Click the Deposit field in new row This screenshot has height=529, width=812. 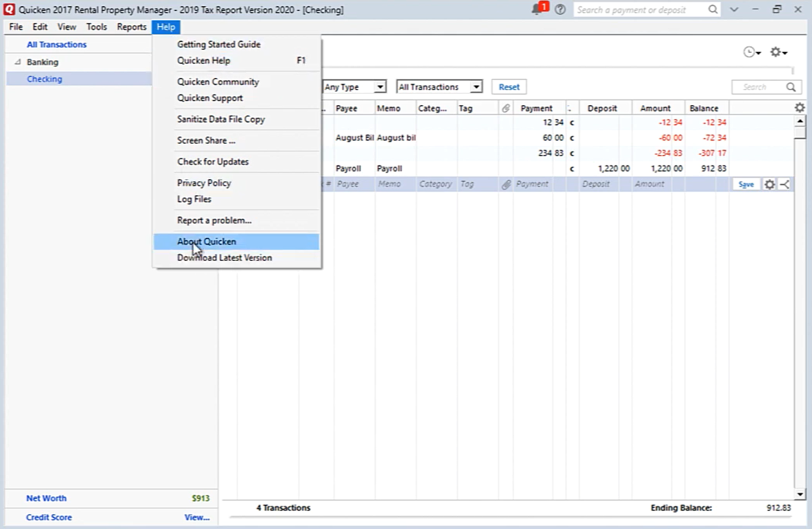[605, 184]
